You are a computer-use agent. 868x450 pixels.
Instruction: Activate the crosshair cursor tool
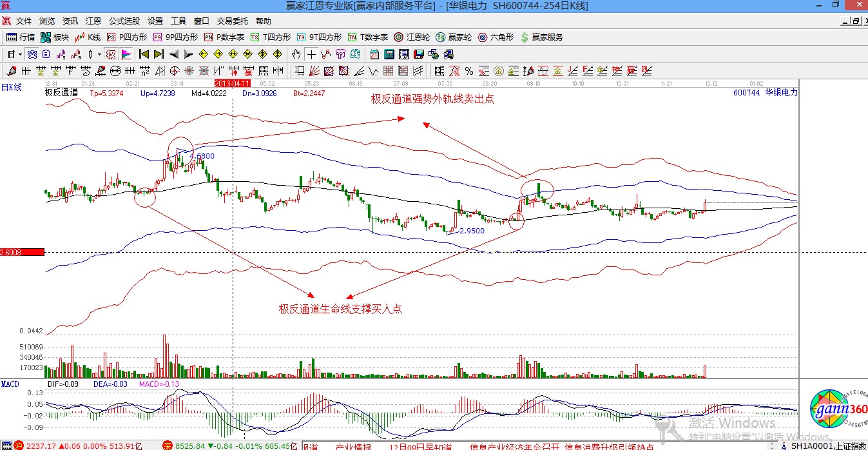pos(311,54)
